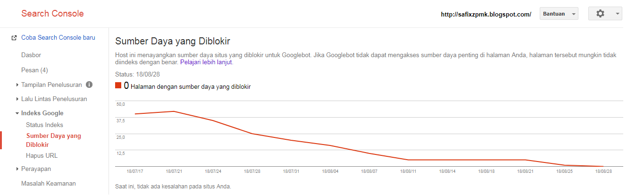This screenshot has width=644, height=196.
Task: Collapse the Indeks Google section arrow
Action: pos(17,113)
